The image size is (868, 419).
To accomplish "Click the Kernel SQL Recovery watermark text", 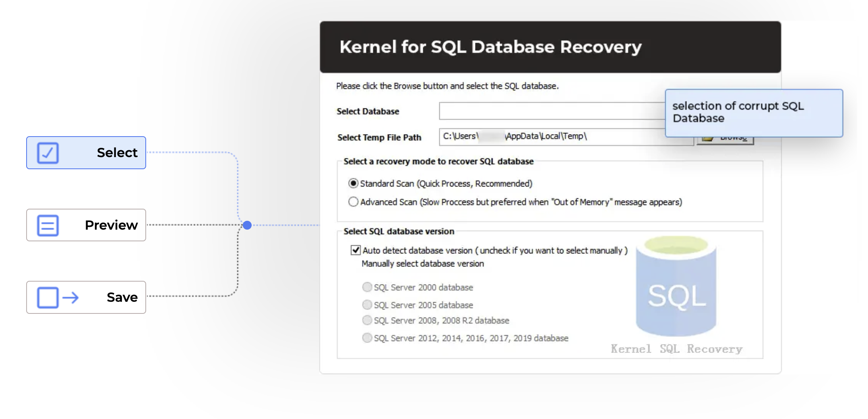I will [x=676, y=349].
